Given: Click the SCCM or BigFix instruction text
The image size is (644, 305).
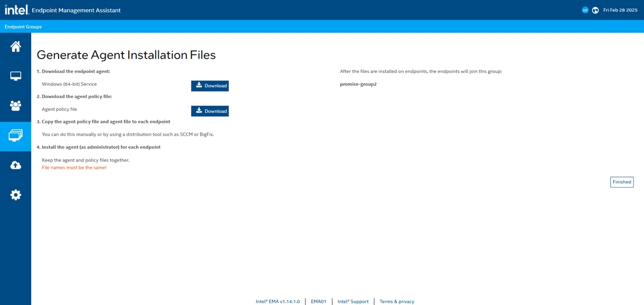Looking at the screenshot, I should tap(128, 135).
